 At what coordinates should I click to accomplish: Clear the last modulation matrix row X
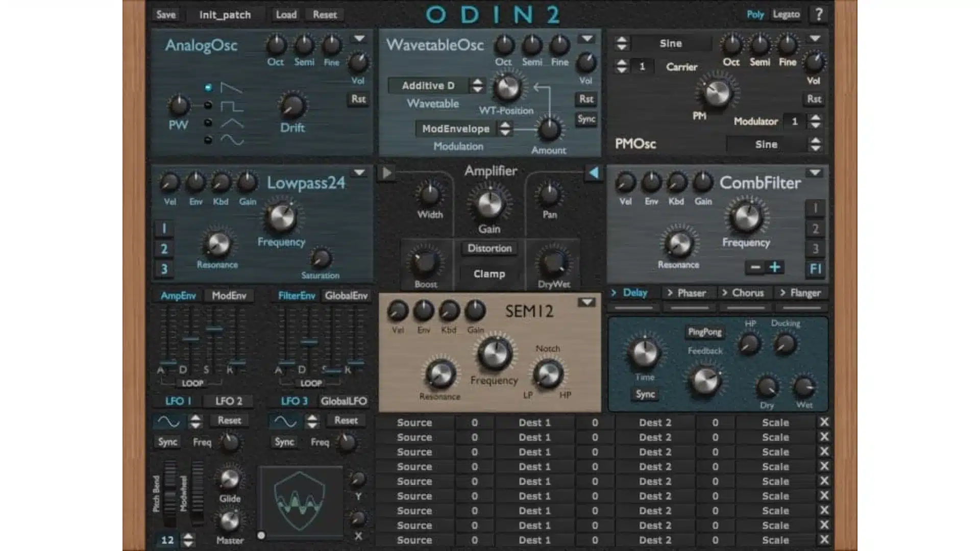[824, 539]
